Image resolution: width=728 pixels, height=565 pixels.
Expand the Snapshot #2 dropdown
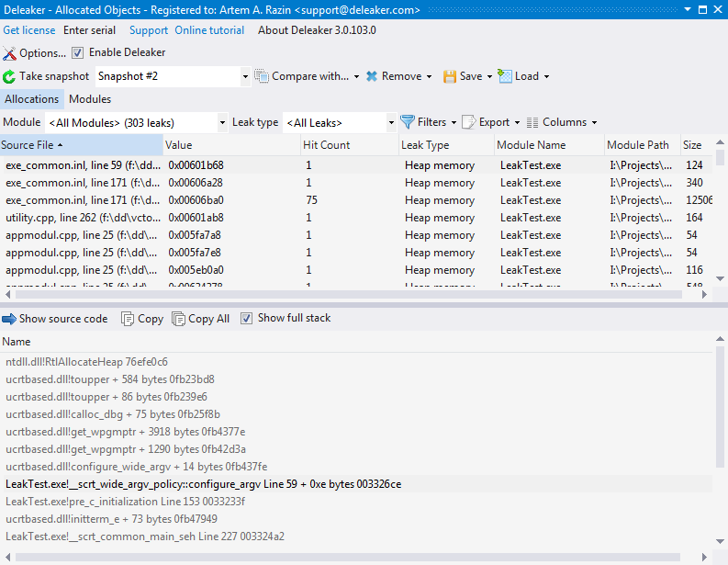click(245, 77)
